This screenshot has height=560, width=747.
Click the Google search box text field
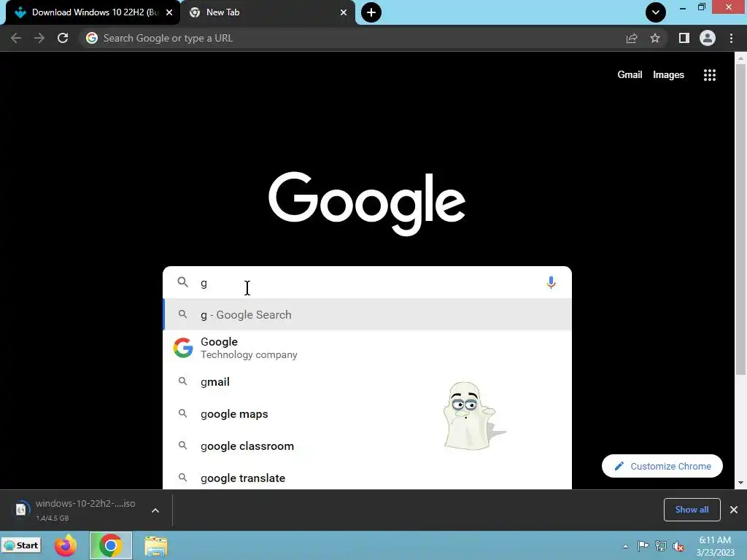tap(367, 282)
